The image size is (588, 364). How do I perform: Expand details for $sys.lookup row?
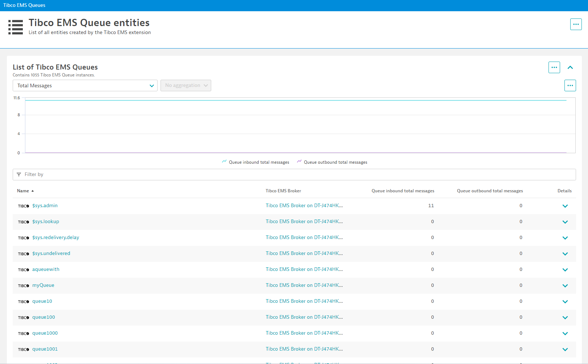(x=565, y=222)
